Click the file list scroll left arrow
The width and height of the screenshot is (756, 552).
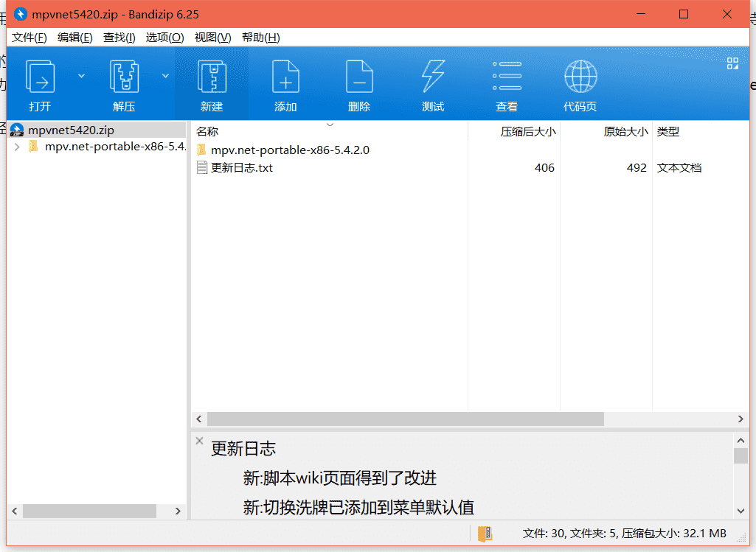click(x=198, y=419)
